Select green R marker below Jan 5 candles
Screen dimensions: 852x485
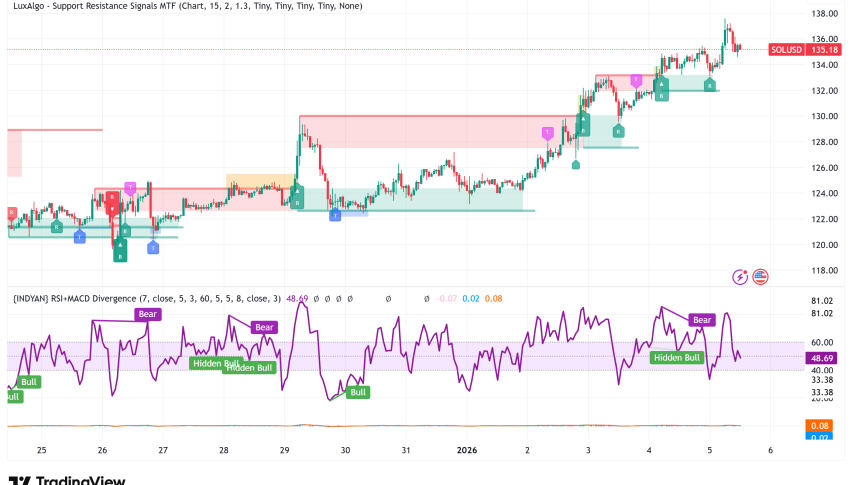[710, 86]
